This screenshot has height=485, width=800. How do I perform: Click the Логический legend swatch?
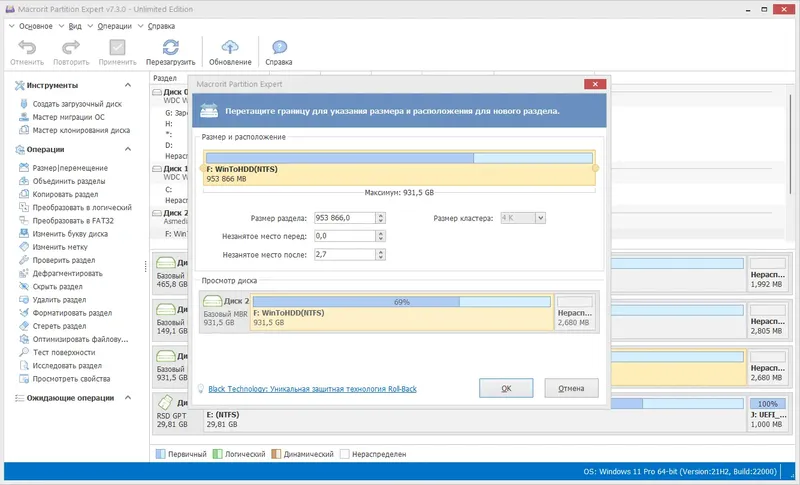218,454
